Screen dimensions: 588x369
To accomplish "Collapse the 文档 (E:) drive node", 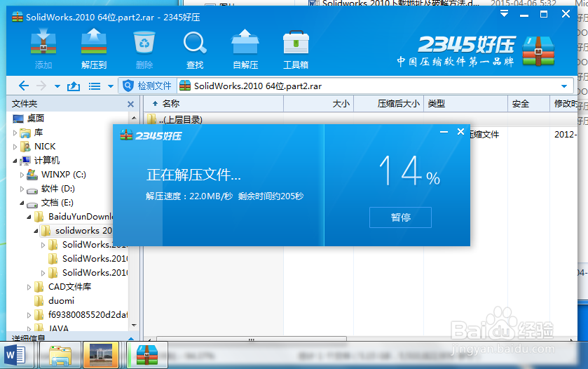I will (22, 203).
